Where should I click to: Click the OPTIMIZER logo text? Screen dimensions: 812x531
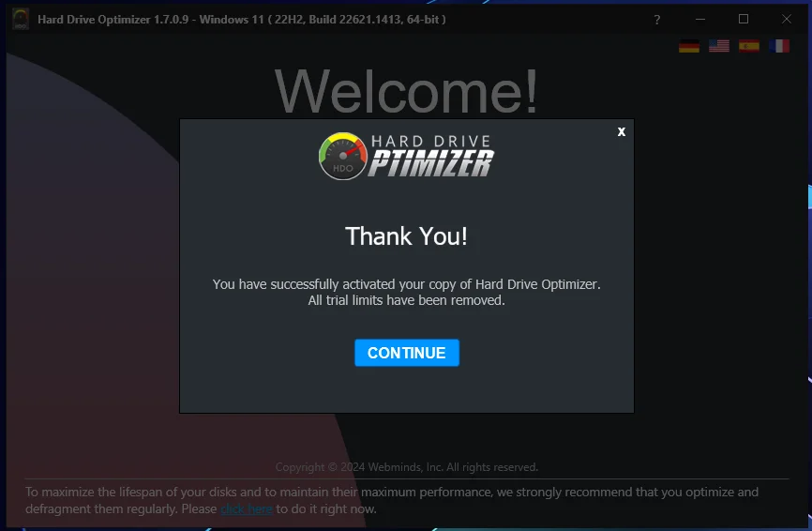click(x=431, y=163)
